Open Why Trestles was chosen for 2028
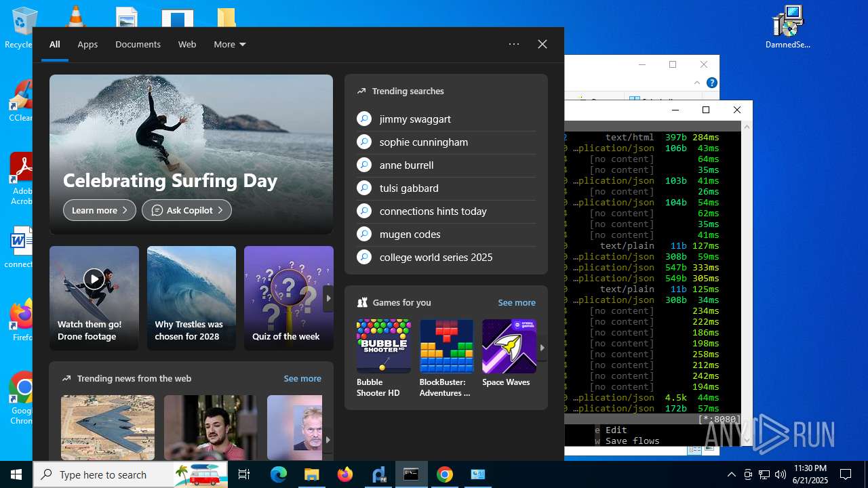The height and width of the screenshot is (488, 868). pos(191,298)
